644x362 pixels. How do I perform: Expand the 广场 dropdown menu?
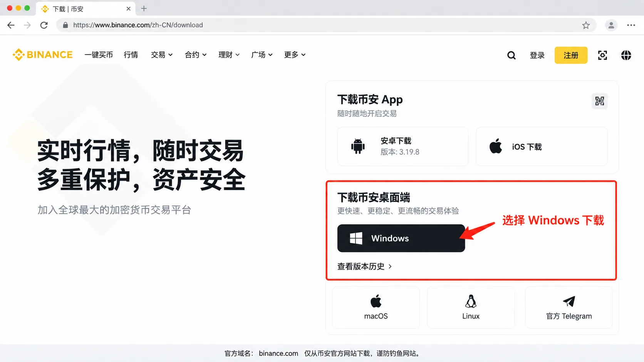click(x=262, y=55)
